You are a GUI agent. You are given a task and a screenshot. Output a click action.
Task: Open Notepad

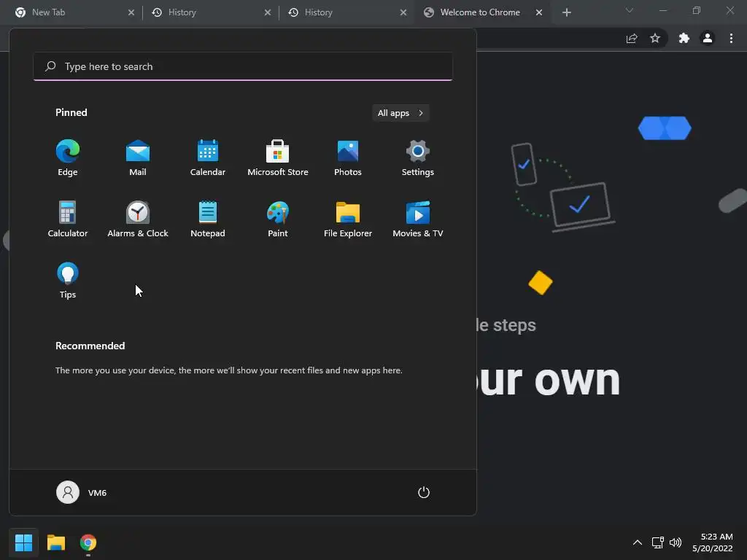(x=208, y=219)
